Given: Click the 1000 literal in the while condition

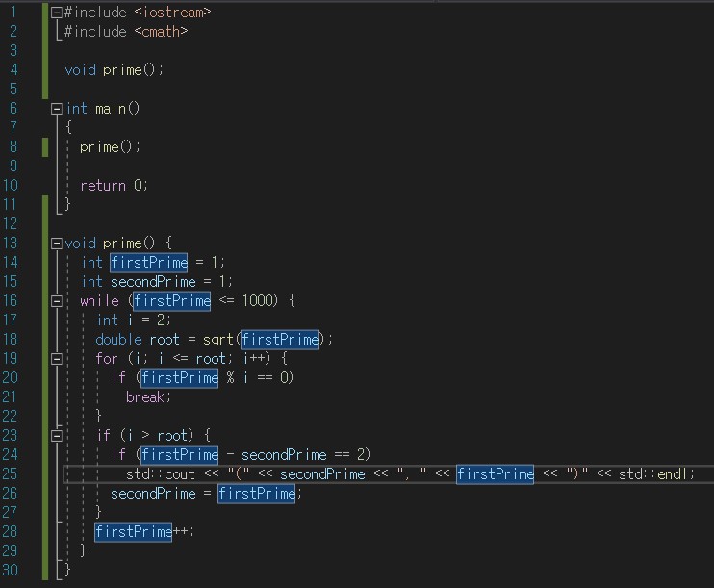Looking at the screenshot, I should click(x=257, y=300).
